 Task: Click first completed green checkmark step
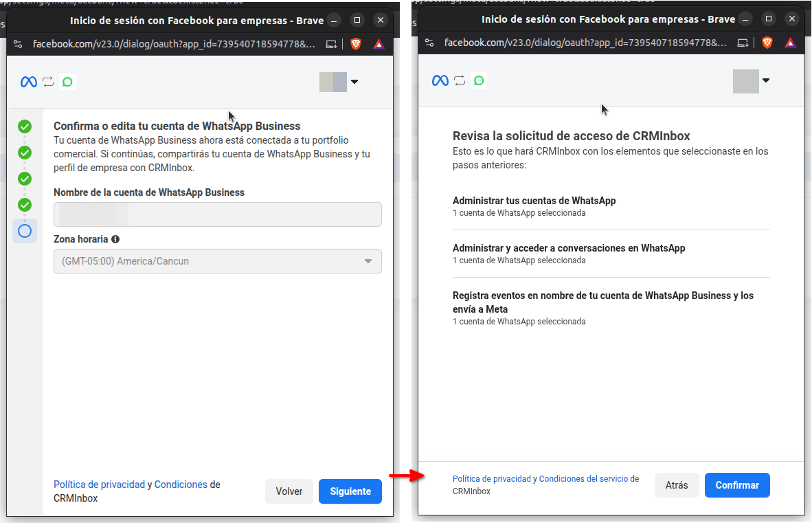25,126
